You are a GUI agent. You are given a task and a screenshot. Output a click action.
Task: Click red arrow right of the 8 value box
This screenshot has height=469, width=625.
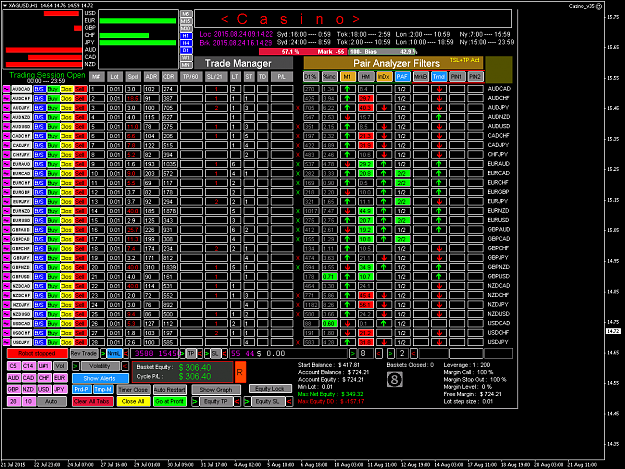coord(379,353)
